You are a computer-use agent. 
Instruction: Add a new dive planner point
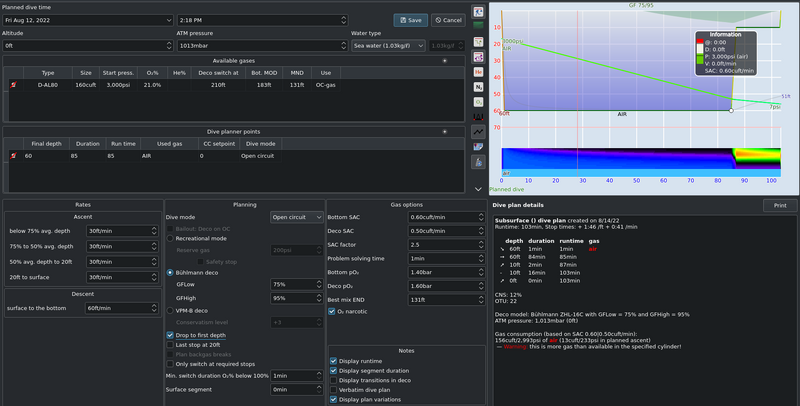click(x=445, y=131)
